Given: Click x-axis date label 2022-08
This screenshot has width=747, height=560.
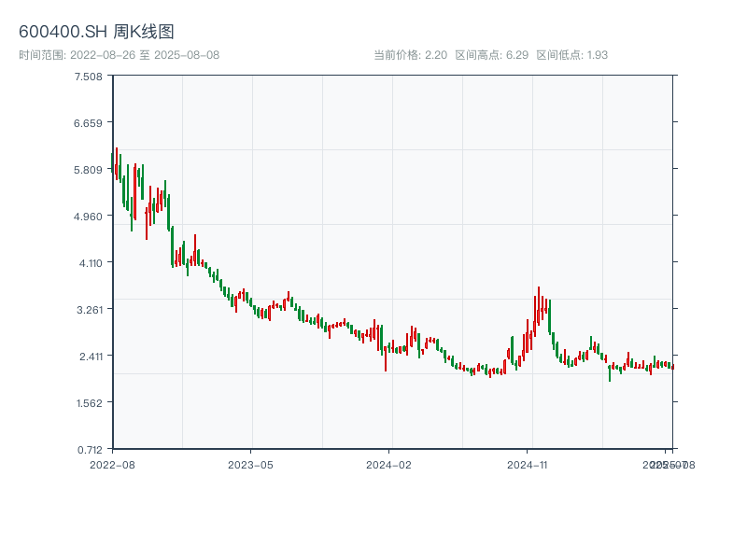Looking at the screenshot, I should [x=112, y=465].
